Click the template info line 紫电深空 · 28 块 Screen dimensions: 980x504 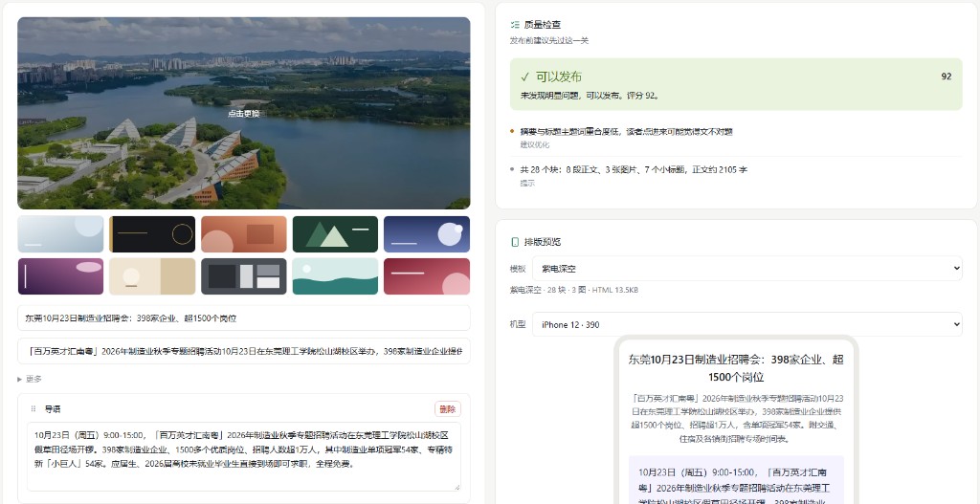click(574, 290)
